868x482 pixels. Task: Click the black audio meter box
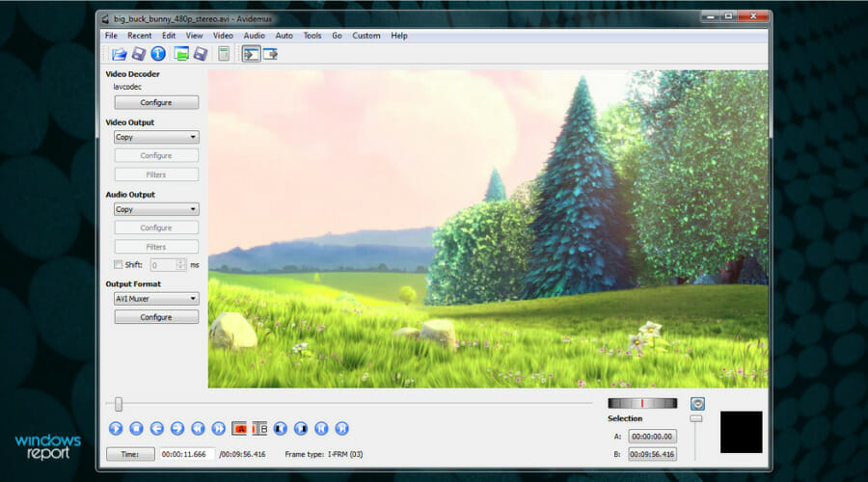coord(742,432)
